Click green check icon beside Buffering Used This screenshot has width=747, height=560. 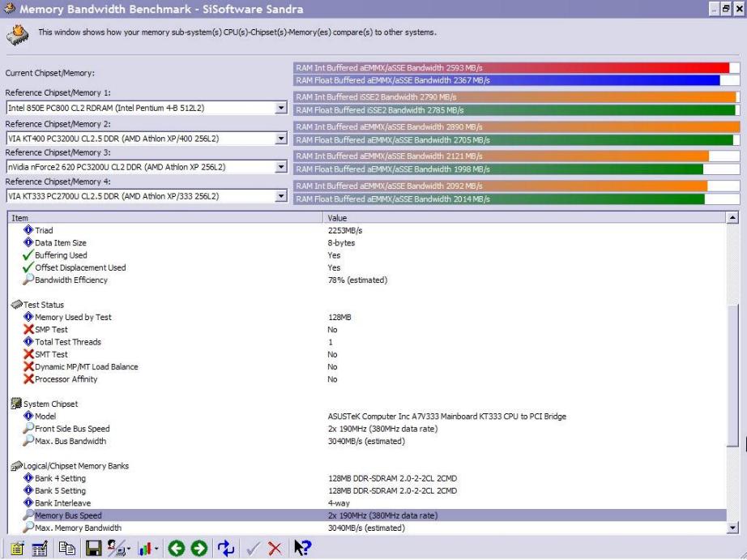(x=28, y=255)
